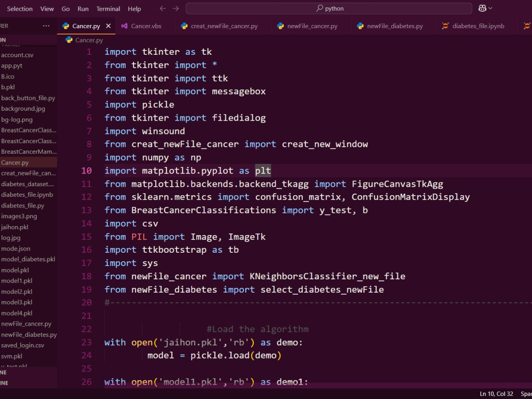
Task: Open diabetes_file.ipynb in the explorer
Action: point(27,195)
